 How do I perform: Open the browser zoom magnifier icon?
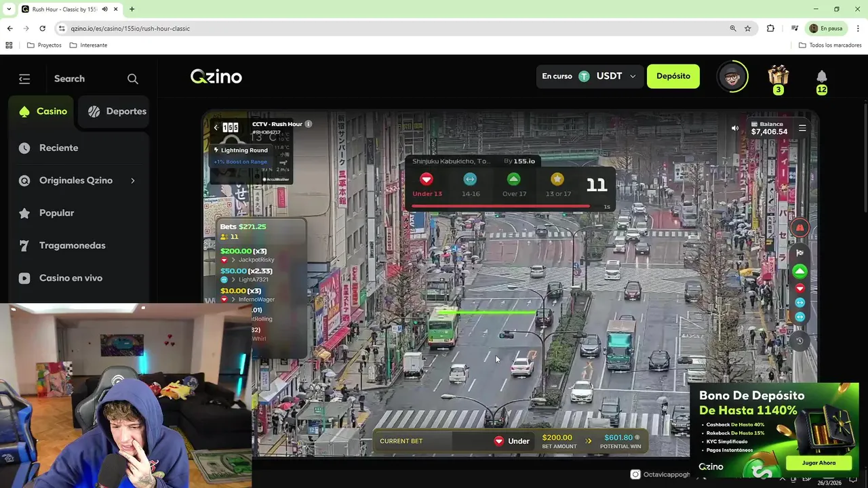[x=733, y=28]
